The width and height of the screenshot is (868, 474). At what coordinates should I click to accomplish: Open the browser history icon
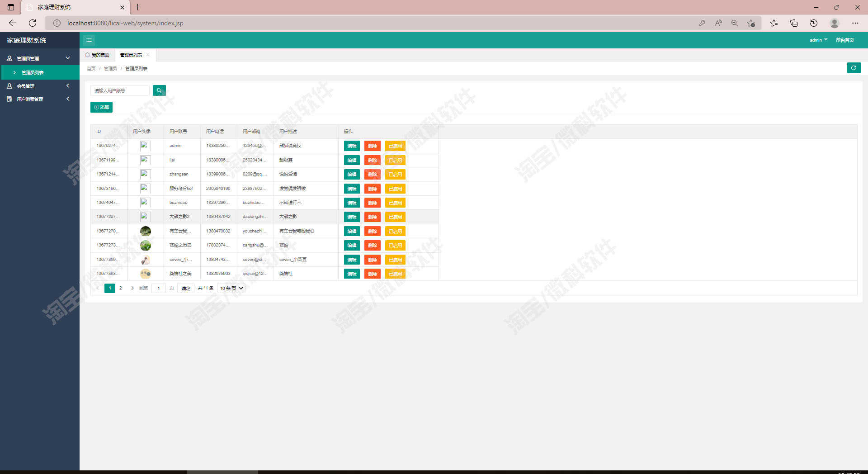tap(814, 23)
